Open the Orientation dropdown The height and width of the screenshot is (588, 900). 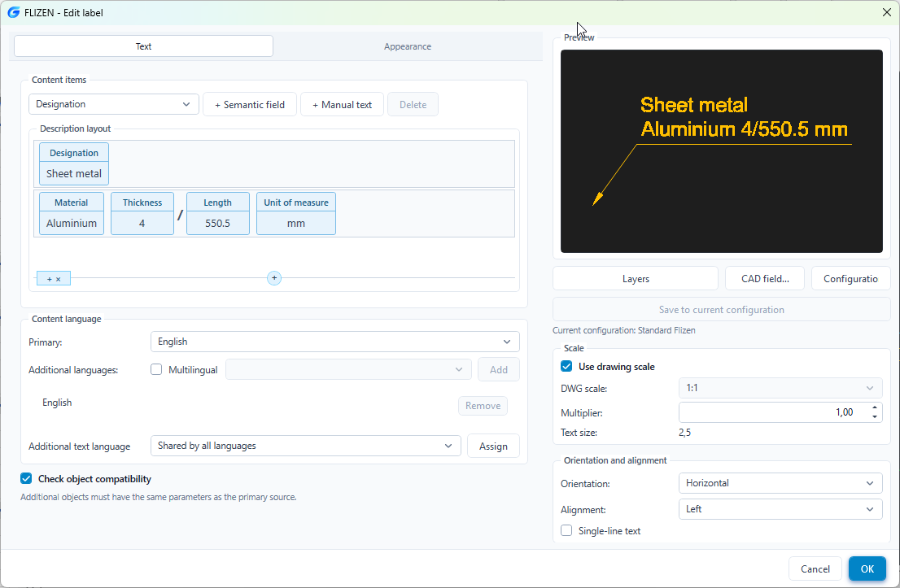tap(780, 483)
